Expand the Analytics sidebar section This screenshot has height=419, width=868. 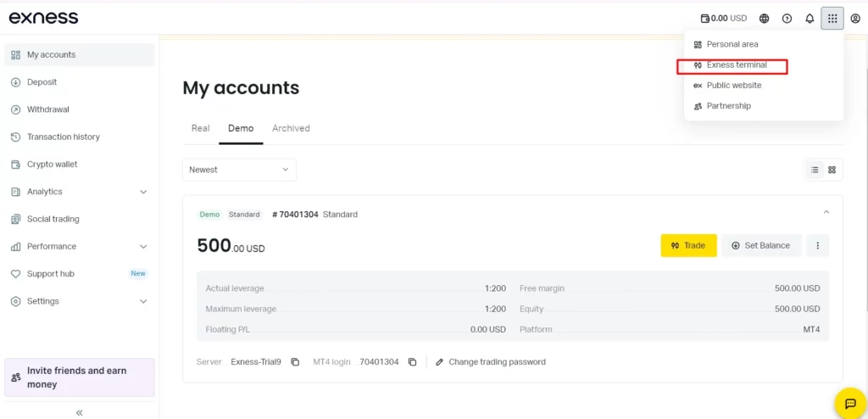click(79, 192)
